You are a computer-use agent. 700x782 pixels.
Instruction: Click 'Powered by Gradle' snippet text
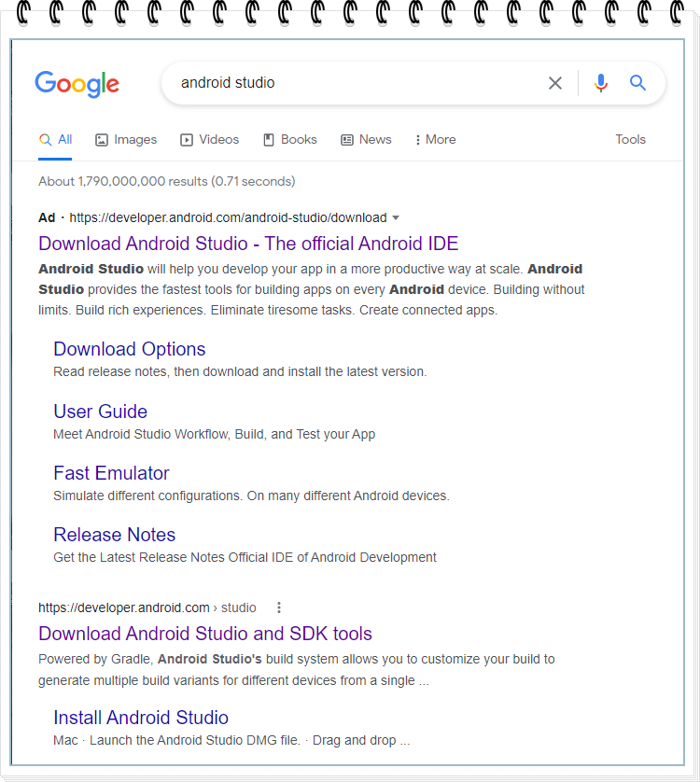[297, 670]
